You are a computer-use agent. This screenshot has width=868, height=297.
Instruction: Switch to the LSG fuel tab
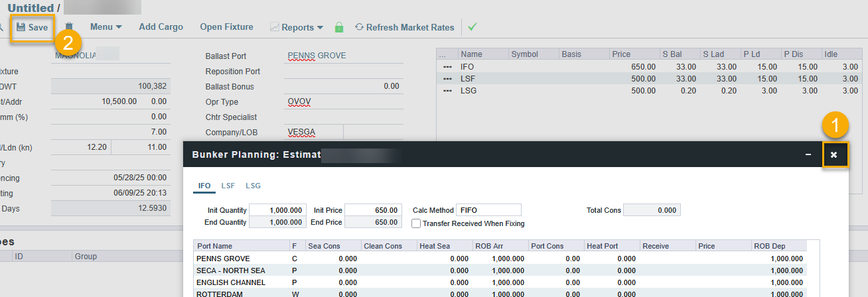click(x=253, y=186)
